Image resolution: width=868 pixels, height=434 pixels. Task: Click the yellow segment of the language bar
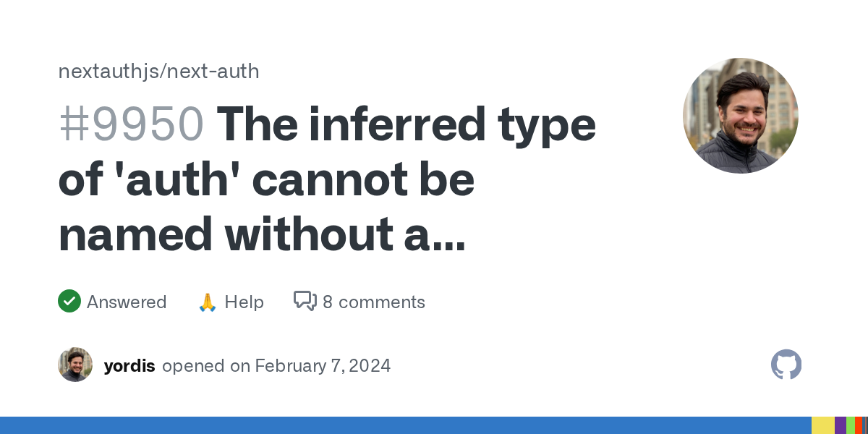coord(822,425)
